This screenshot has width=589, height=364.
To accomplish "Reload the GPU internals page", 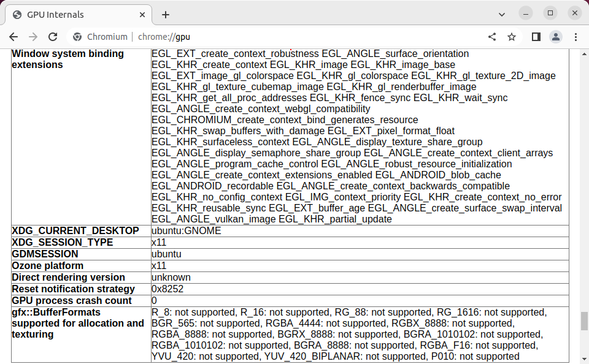I will click(53, 37).
